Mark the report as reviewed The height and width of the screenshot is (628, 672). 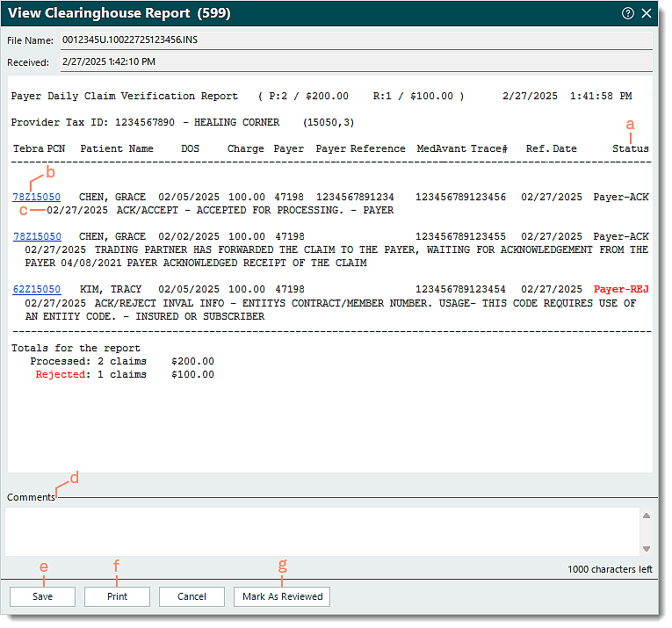[x=282, y=596]
